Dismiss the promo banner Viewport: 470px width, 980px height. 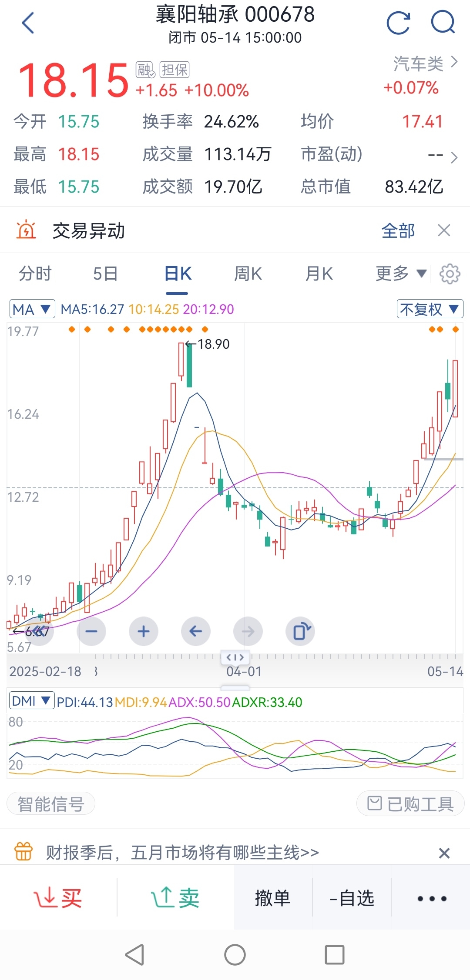(x=444, y=853)
